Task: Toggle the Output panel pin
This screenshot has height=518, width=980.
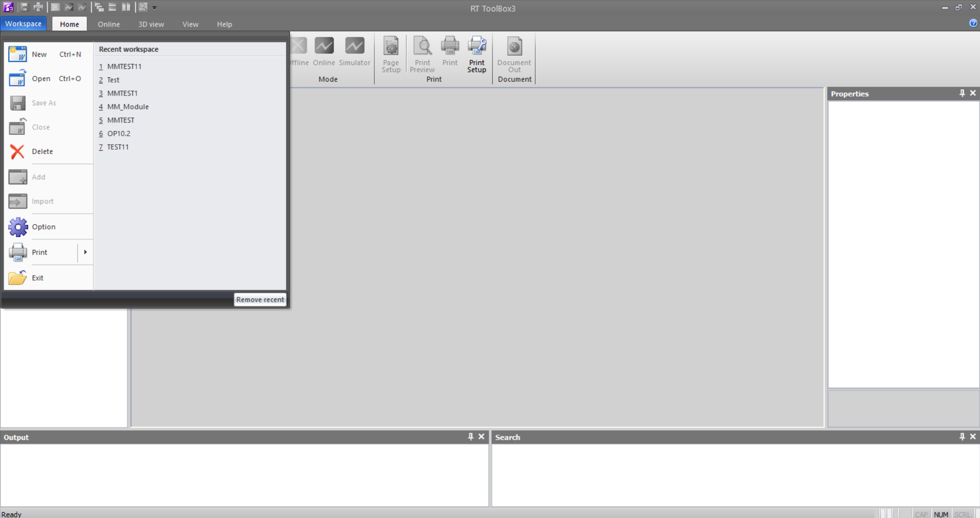Action: tap(471, 437)
